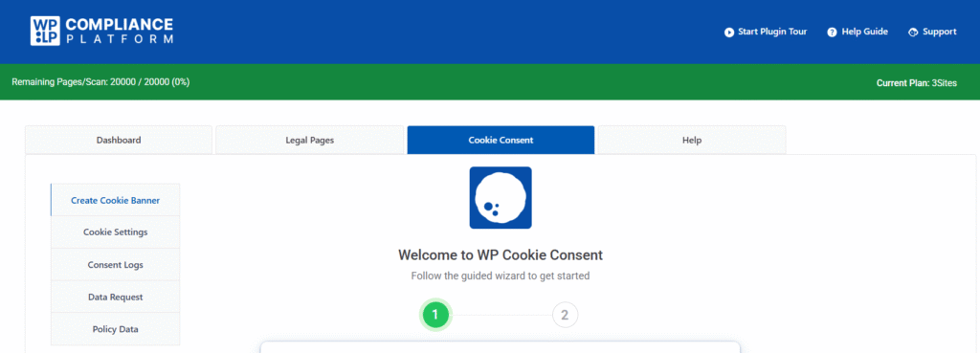Select Create Cookie Banner in sidebar
This screenshot has width=980, height=353.
[x=115, y=200]
